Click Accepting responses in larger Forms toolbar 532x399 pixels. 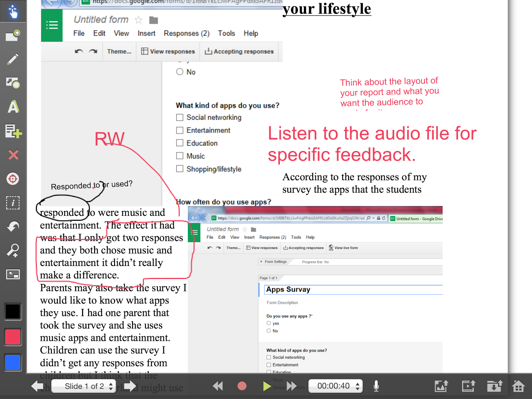point(239,52)
